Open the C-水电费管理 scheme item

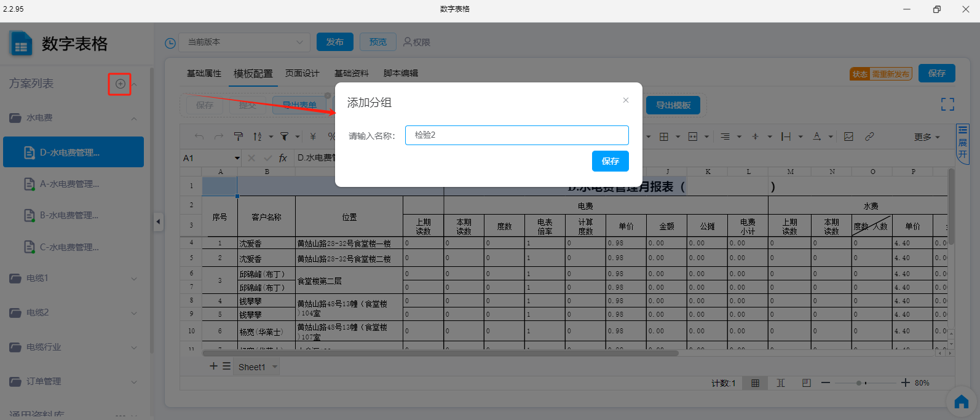(x=74, y=247)
